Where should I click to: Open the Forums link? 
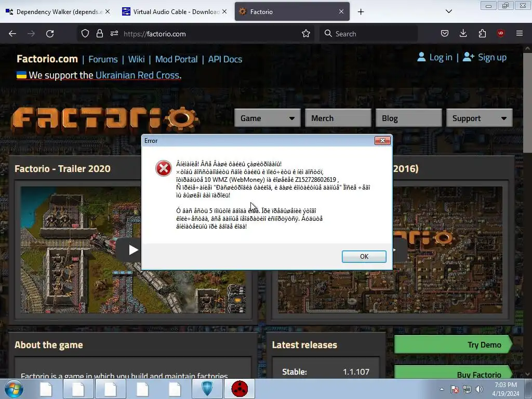pyautogui.click(x=103, y=59)
